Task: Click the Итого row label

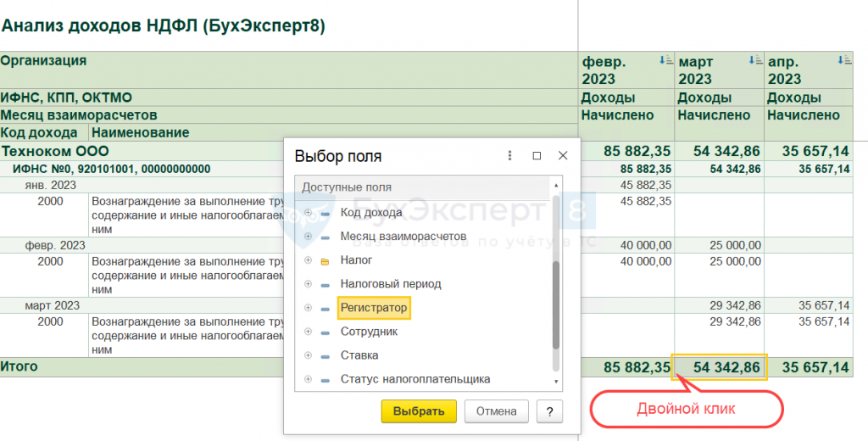Action: pos(19,366)
